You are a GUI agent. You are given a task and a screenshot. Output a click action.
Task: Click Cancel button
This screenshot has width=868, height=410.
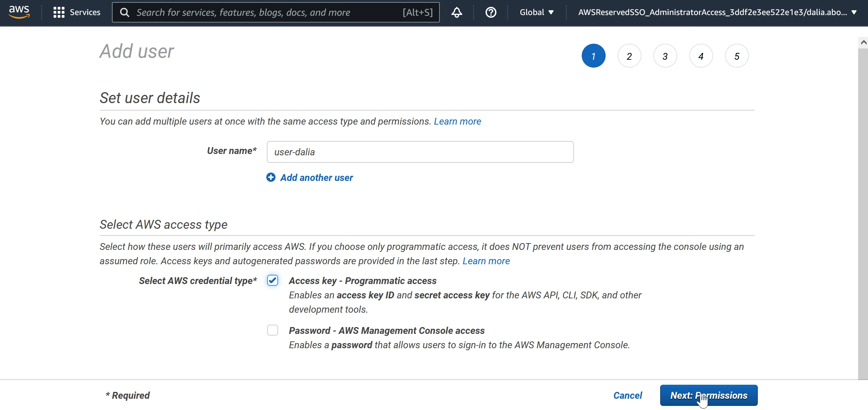[628, 396]
